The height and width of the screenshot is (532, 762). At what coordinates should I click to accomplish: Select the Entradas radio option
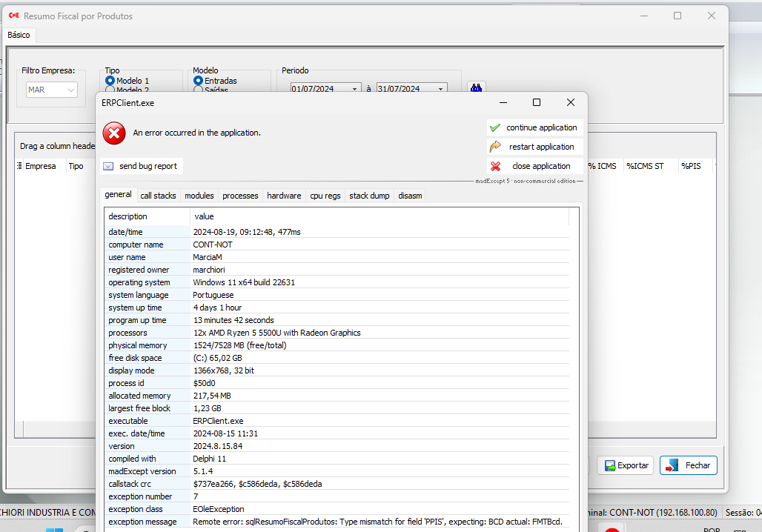(x=199, y=81)
